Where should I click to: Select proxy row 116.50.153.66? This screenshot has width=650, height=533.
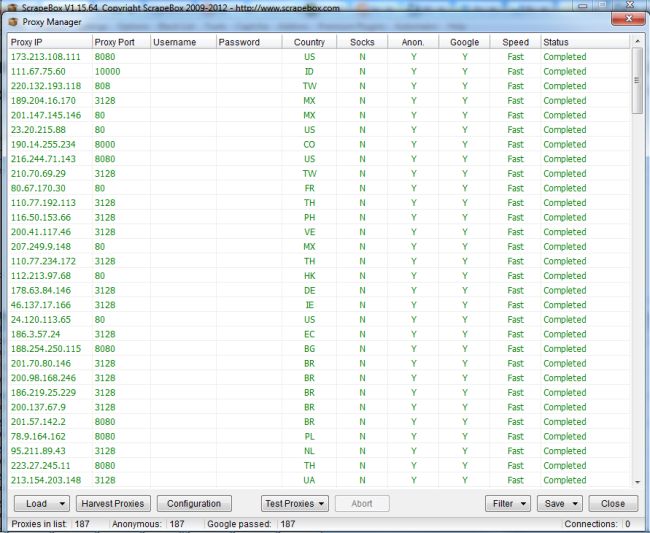point(319,217)
